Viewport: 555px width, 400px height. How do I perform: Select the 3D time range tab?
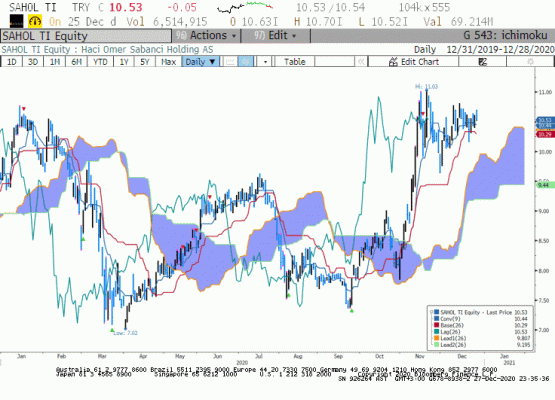coord(33,62)
